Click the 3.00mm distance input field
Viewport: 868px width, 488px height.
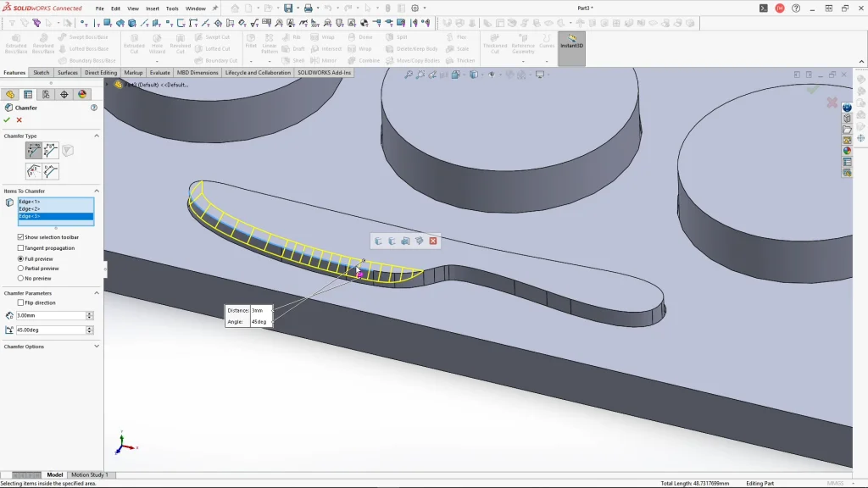50,315
